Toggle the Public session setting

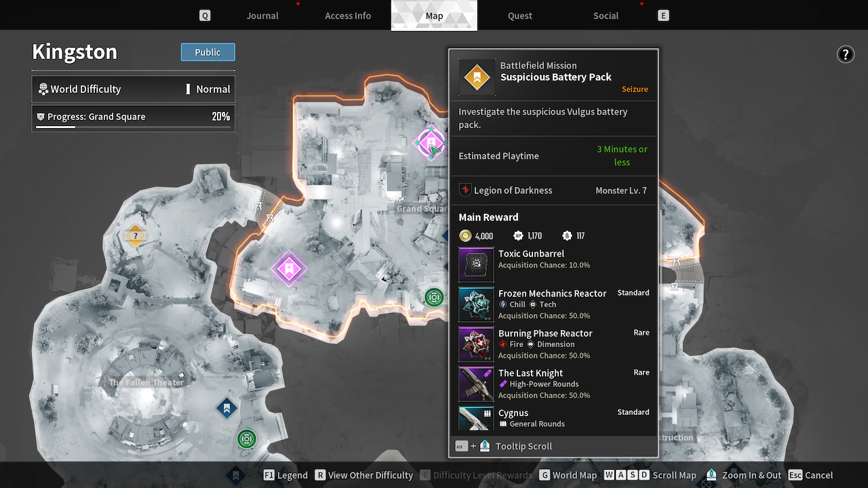208,52
